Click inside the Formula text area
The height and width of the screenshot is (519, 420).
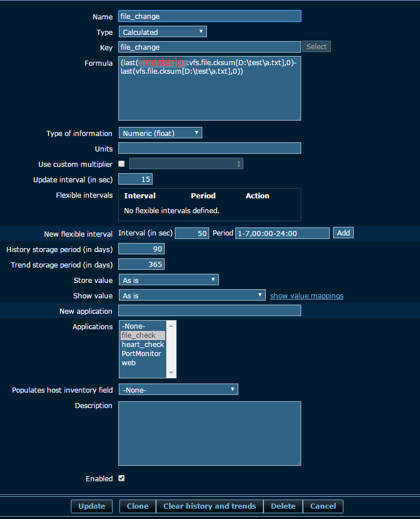coord(210,89)
